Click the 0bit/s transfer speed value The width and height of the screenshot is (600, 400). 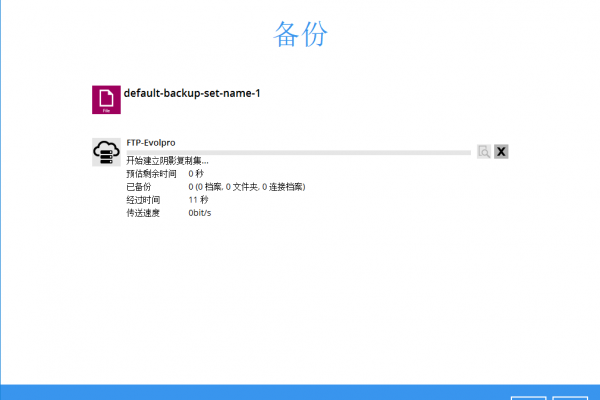pos(200,213)
